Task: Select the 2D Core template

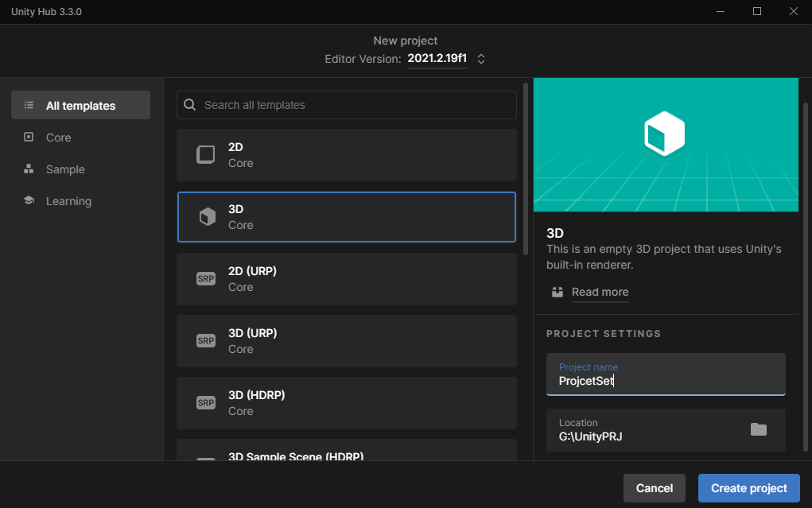Action: pyautogui.click(x=347, y=155)
